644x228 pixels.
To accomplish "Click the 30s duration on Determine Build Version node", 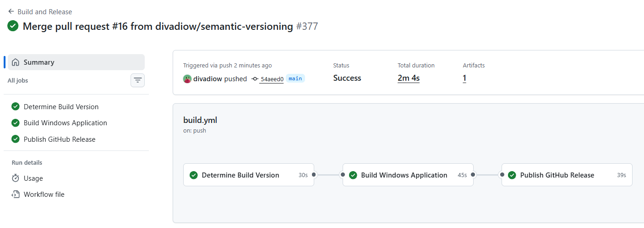I will [x=303, y=175].
